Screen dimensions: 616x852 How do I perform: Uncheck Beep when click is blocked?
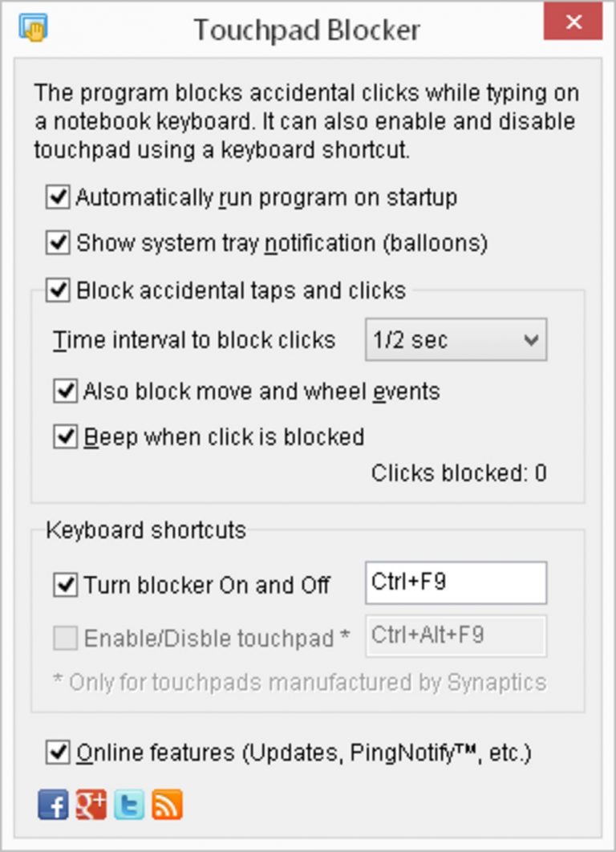[65, 437]
